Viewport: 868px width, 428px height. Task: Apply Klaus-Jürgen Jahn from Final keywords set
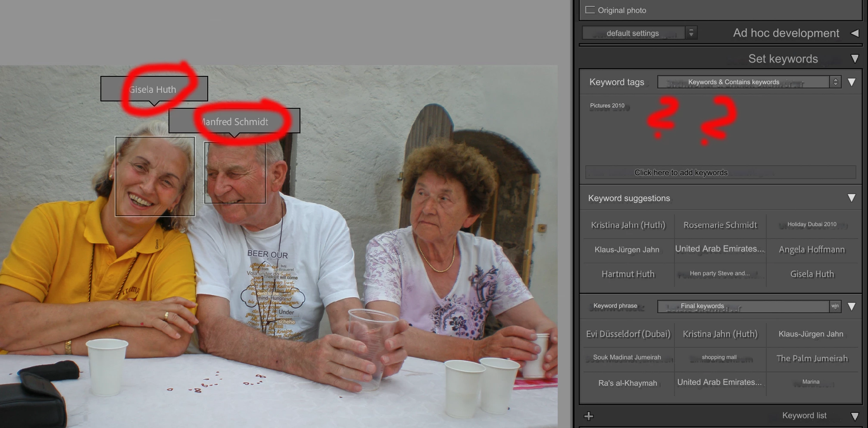click(811, 334)
